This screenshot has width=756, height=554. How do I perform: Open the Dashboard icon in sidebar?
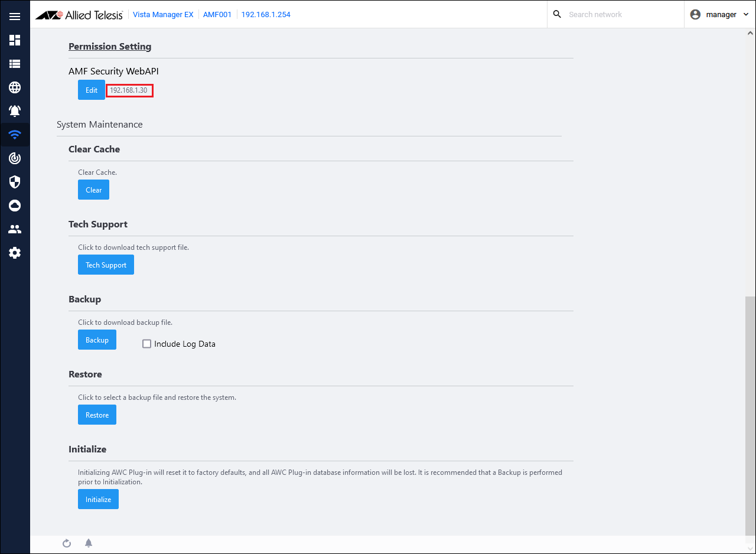pos(15,40)
